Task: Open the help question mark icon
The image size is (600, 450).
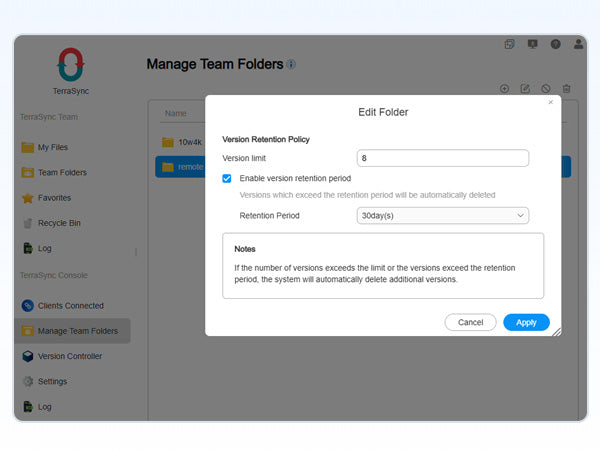Action: (555, 45)
